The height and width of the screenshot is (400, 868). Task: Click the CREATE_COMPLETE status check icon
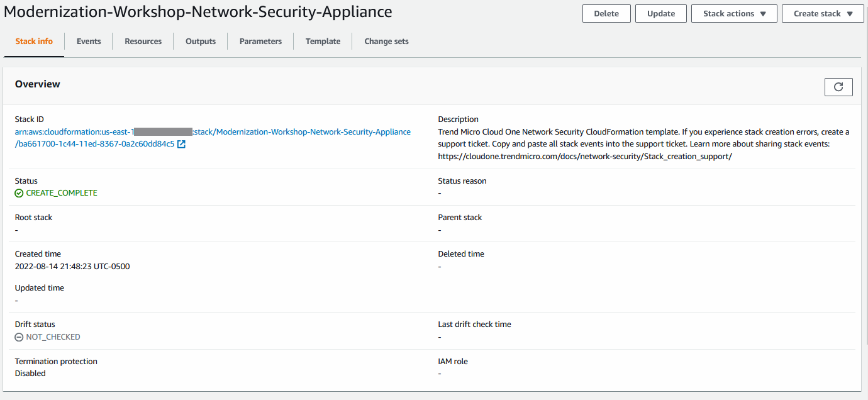pyautogui.click(x=19, y=193)
